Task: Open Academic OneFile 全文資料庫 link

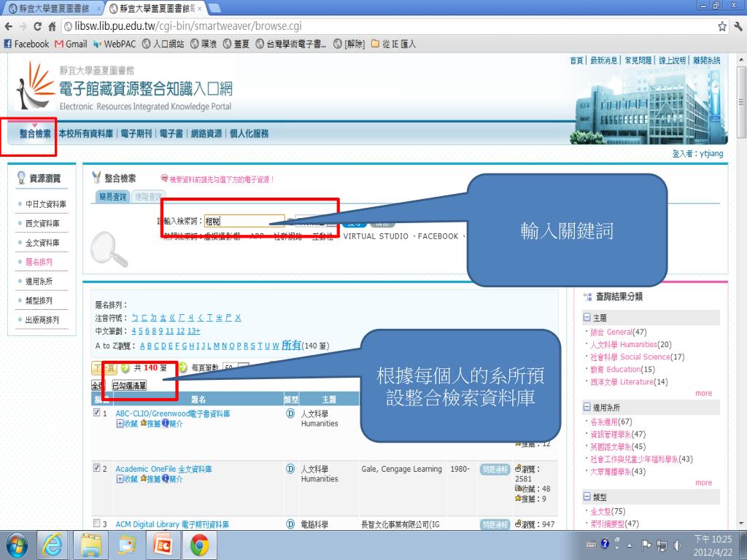Action: click(163, 469)
